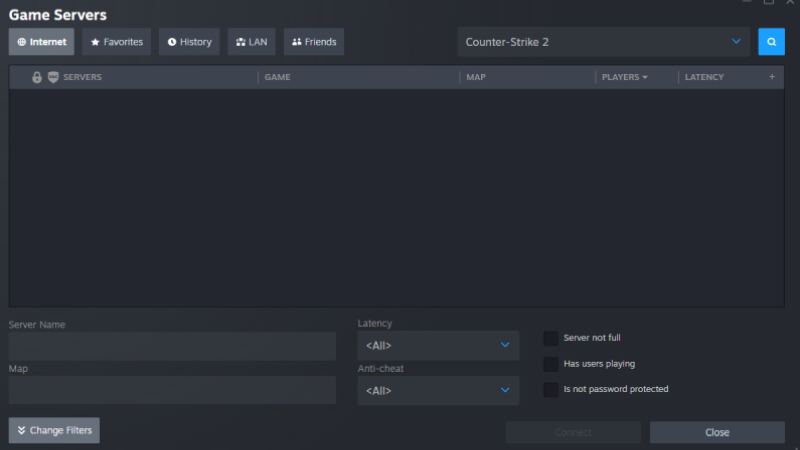Click the Close button
This screenshot has width=800, height=450.
coord(717,432)
